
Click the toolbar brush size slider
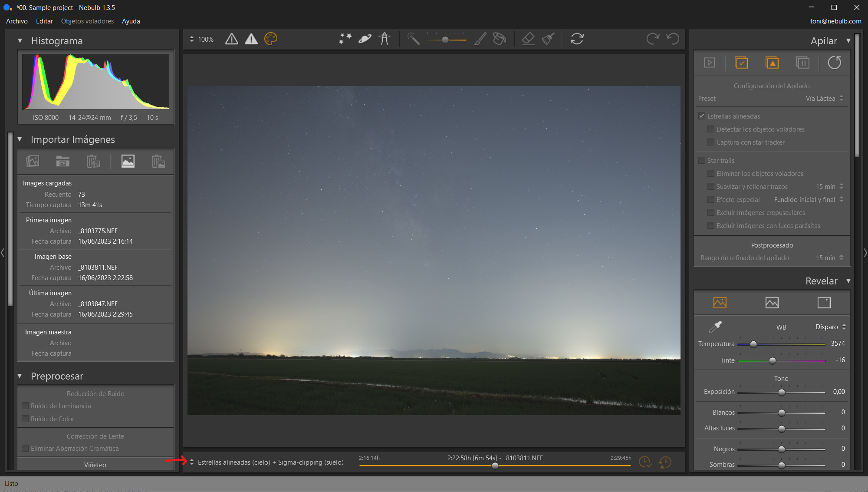pyautogui.click(x=446, y=40)
